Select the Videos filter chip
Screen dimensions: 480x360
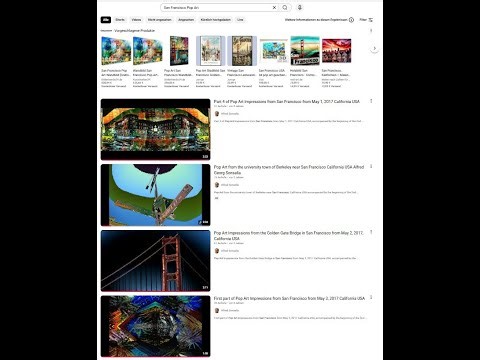click(136, 20)
